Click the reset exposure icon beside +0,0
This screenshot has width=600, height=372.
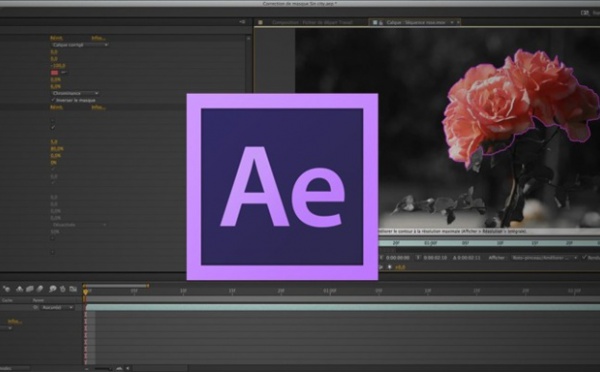pyautogui.click(x=390, y=267)
